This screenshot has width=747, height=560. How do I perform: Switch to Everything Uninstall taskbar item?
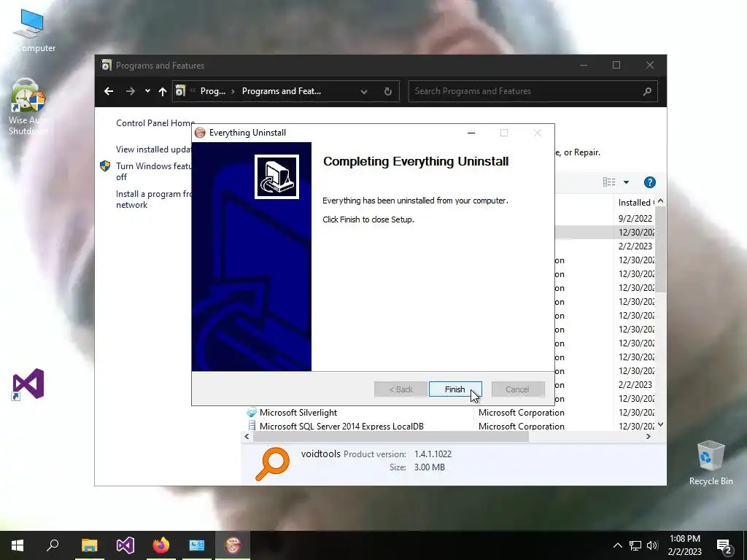click(233, 545)
